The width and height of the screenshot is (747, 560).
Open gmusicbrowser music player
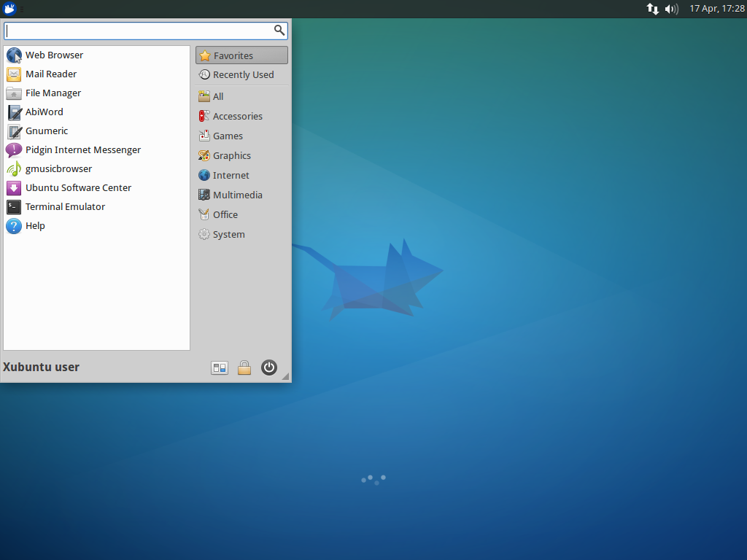[58, 169]
